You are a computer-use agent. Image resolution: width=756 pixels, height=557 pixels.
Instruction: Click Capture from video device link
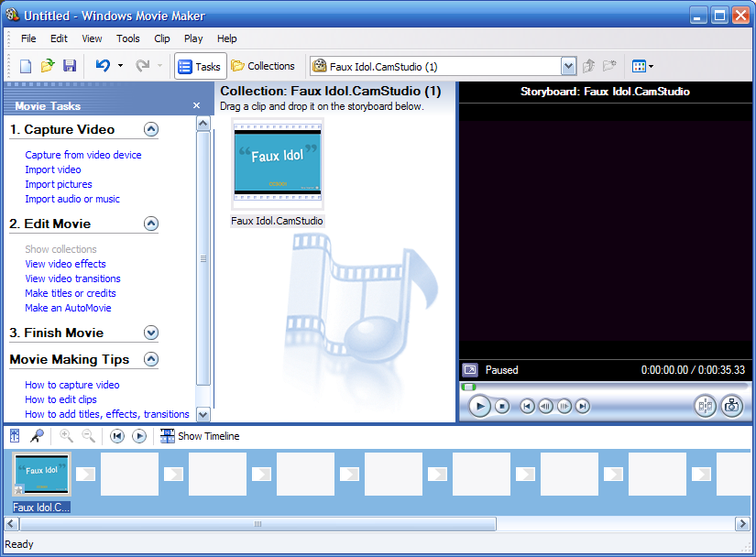[x=83, y=155]
